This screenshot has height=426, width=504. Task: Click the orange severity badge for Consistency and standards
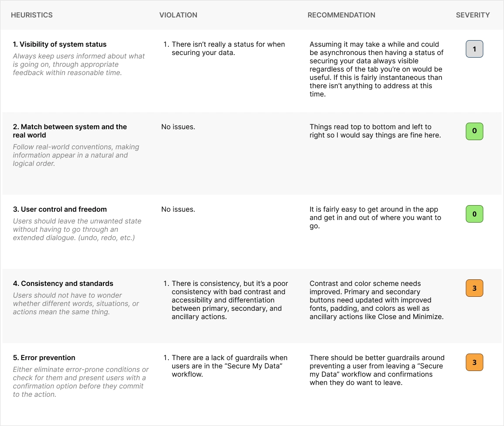474,288
